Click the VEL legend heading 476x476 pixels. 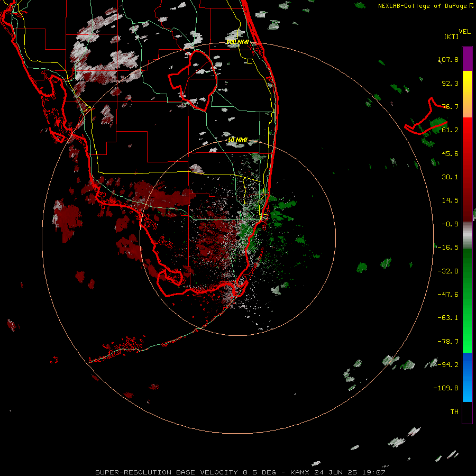[x=464, y=32]
